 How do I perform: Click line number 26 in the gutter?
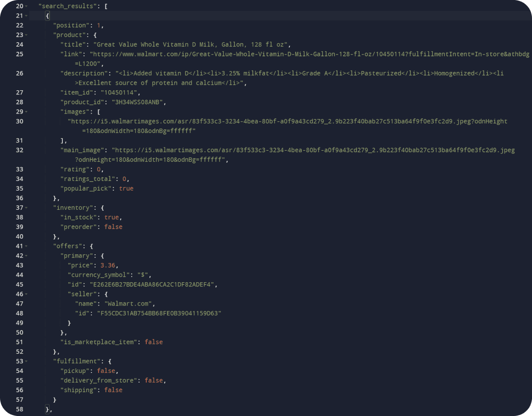pyautogui.click(x=20, y=73)
